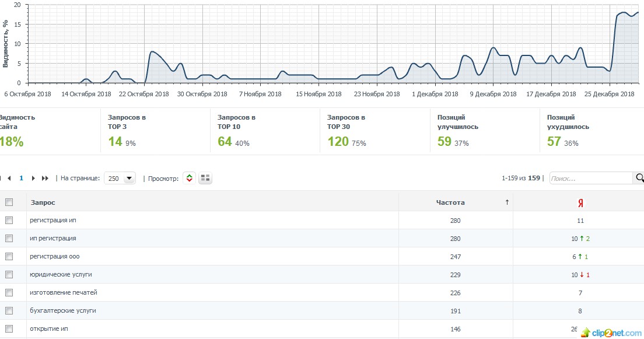
Task: Click the 25 Декабря 2018 axis label
Action: pyautogui.click(x=610, y=94)
